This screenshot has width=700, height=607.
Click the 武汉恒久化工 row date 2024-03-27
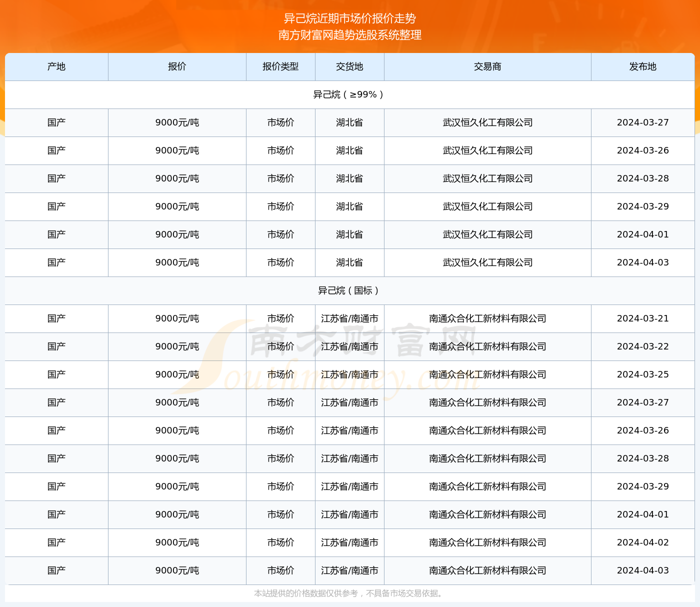click(643, 122)
